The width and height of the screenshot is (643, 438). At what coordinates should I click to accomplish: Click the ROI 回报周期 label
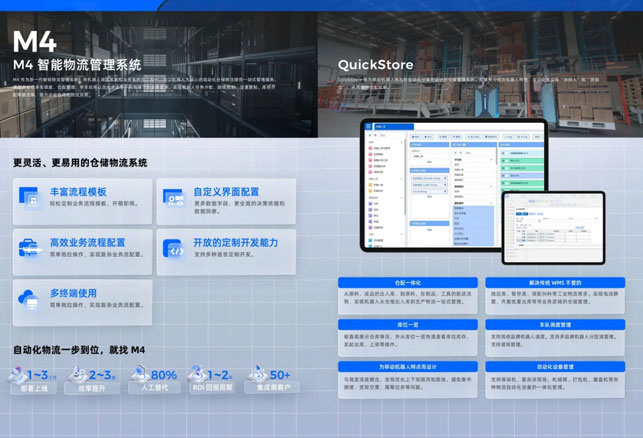212,388
